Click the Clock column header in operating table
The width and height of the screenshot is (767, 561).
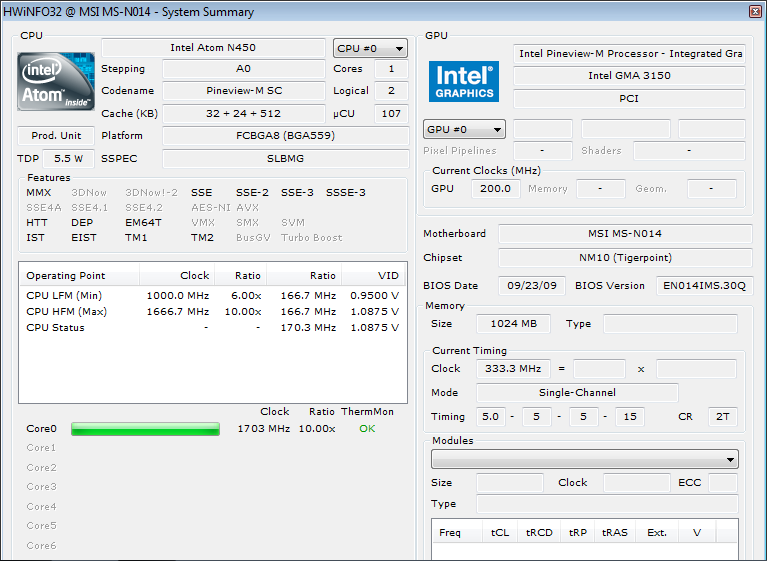pos(177,275)
